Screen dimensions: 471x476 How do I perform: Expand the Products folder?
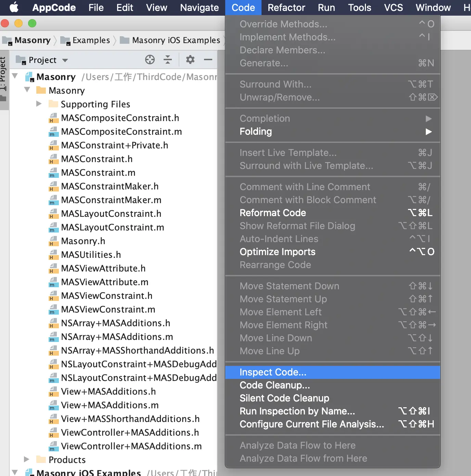click(x=27, y=459)
